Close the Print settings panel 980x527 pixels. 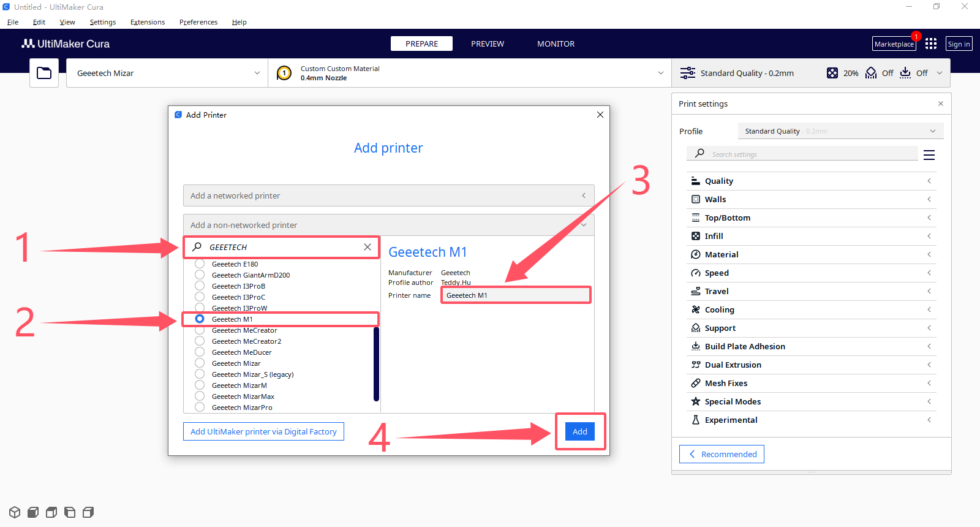click(941, 104)
